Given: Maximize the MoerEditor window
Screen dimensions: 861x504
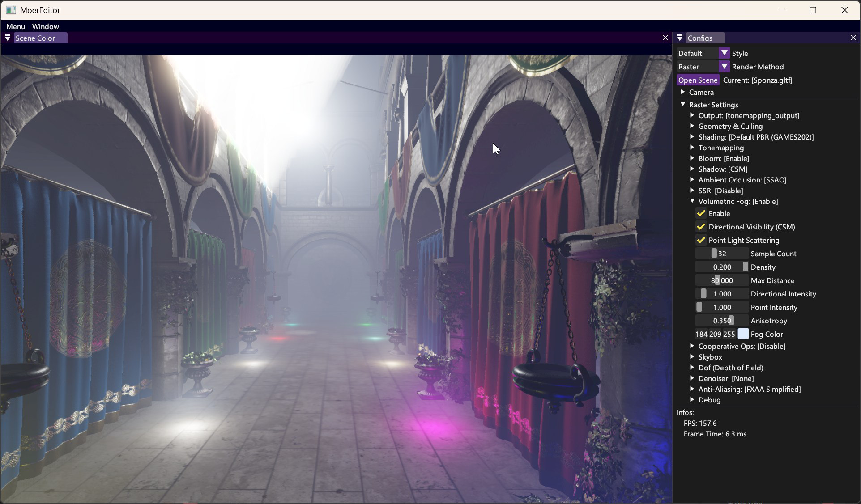Looking at the screenshot, I should coord(813,10).
